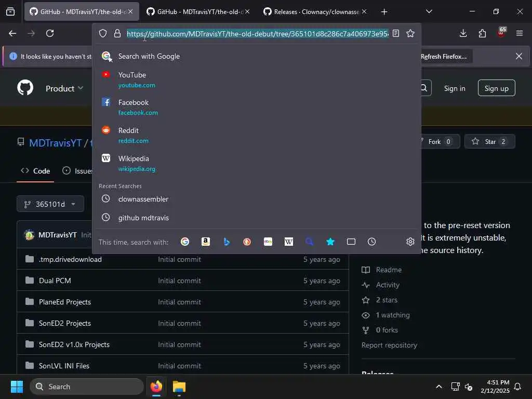Click Report repository link
The width and height of the screenshot is (532, 399).
tap(389, 345)
